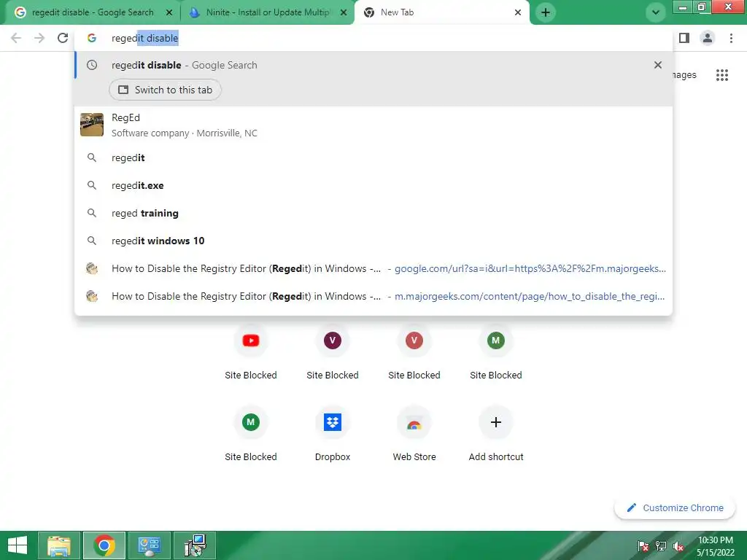Viewport: 747px width, 560px height.
Task: Choose the reged training suggestion
Action: pyautogui.click(x=373, y=213)
